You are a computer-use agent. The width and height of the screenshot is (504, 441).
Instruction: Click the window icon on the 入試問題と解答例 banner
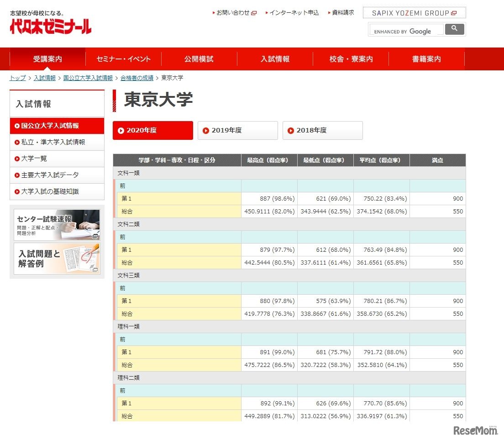[95, 269]
